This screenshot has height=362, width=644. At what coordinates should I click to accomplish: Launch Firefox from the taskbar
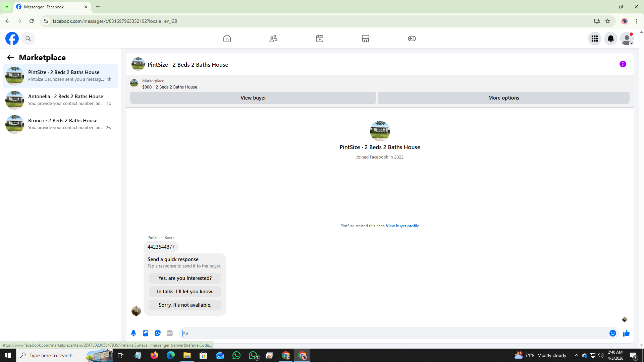154,355
